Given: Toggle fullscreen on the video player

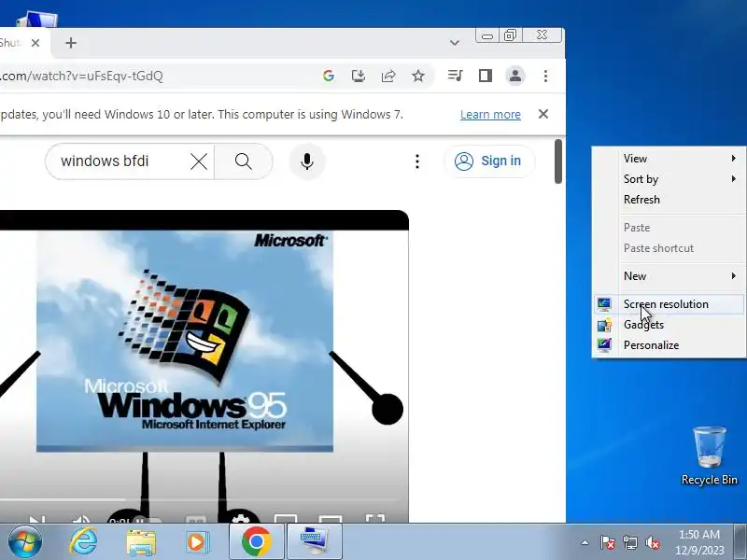Looking at the screenshot, I should point(375,518).
